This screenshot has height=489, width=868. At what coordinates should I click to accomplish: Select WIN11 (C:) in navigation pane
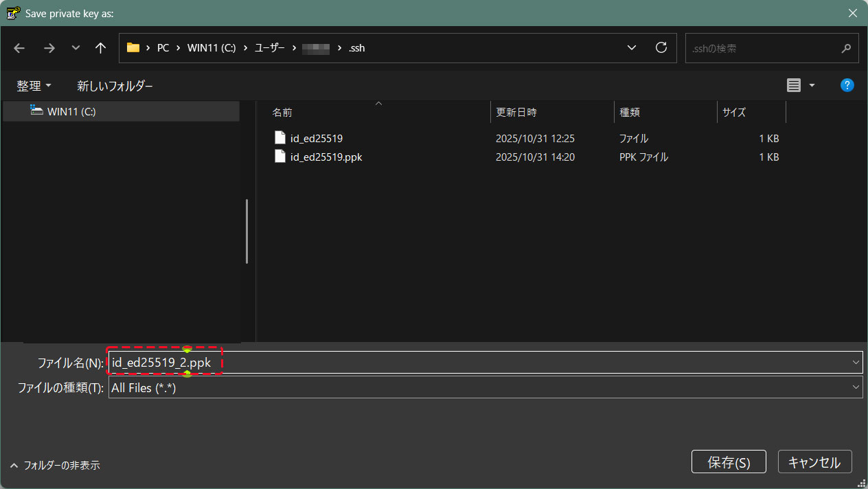[71, 111]
